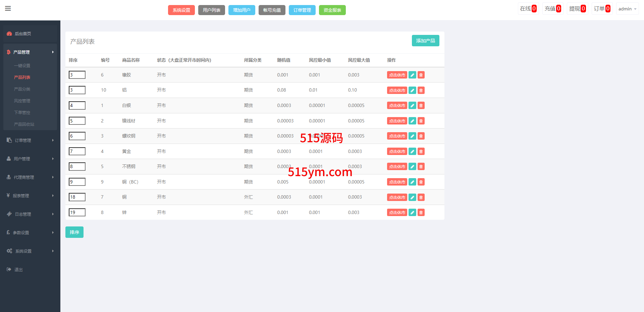The image size is (644, 312).
Task: Click the edit icon for 锌 row
Action: coord(412,213)
